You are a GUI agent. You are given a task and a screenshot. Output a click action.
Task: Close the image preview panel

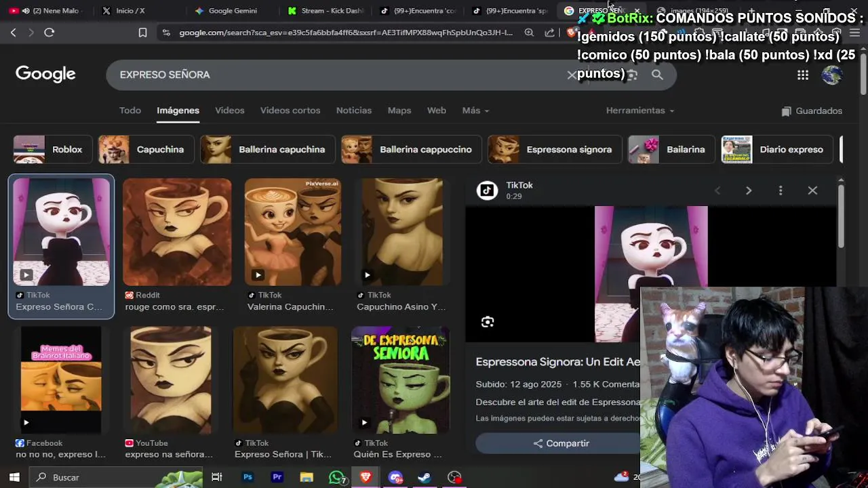(x=812, y=190)
